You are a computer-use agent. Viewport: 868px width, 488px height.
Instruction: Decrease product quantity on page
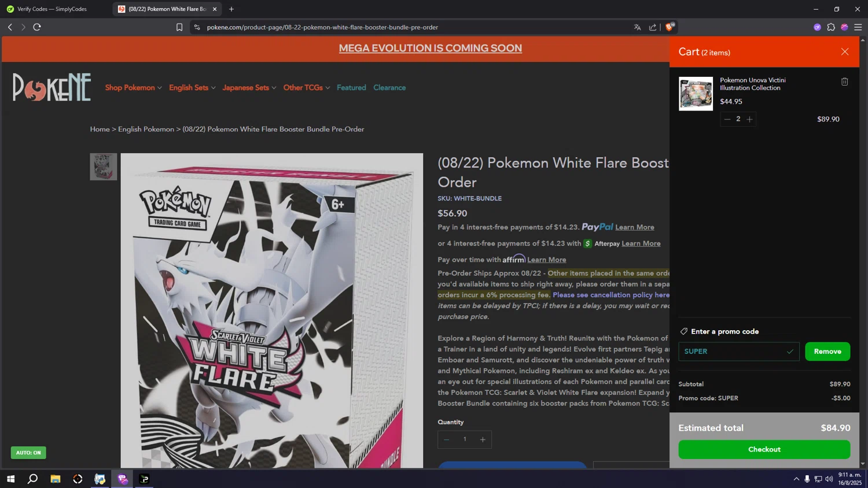click(446, 439)
